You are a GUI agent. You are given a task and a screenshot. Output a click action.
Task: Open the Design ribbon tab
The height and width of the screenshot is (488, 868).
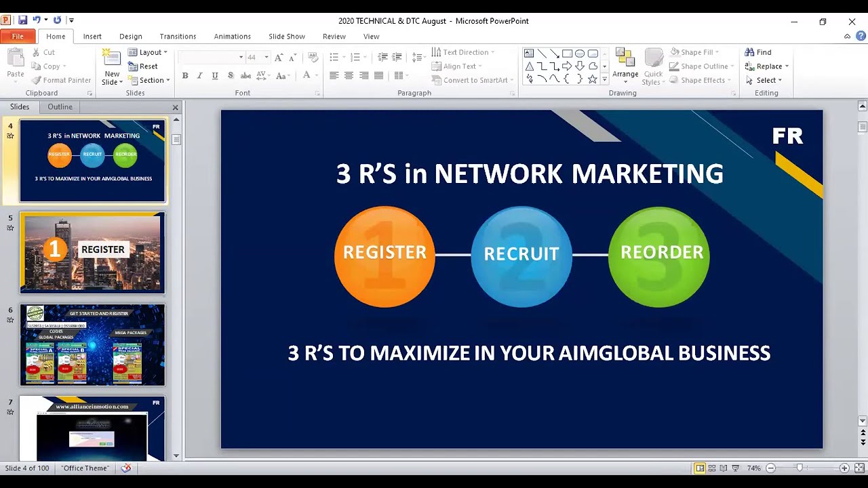pos(131,37)
